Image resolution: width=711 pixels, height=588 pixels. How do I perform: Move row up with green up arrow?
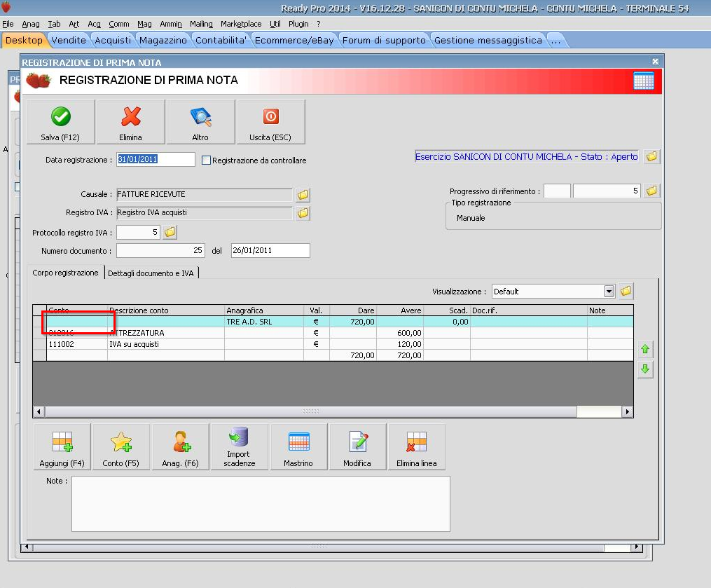click(x=644, y=349)
